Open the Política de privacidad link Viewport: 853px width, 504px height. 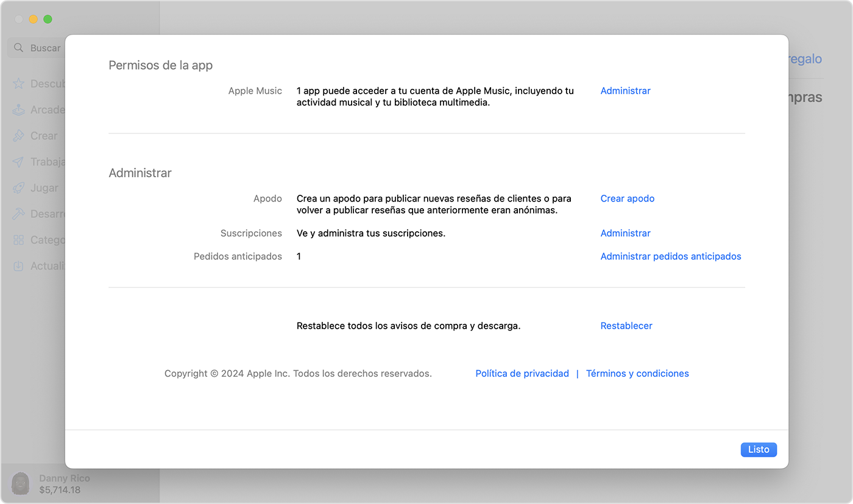pos(522,373)
